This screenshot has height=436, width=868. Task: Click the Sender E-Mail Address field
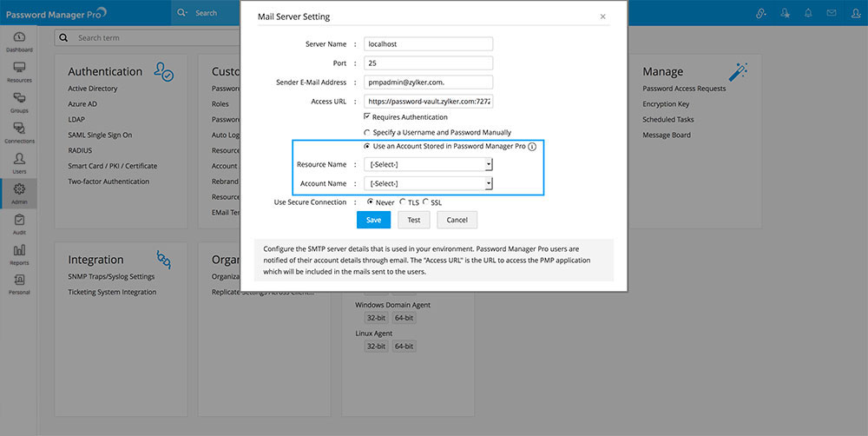pos(429,82)
